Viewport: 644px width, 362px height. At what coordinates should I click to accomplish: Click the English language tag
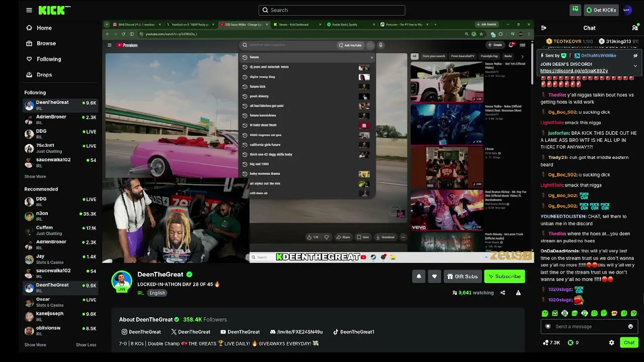click(157, 293)
